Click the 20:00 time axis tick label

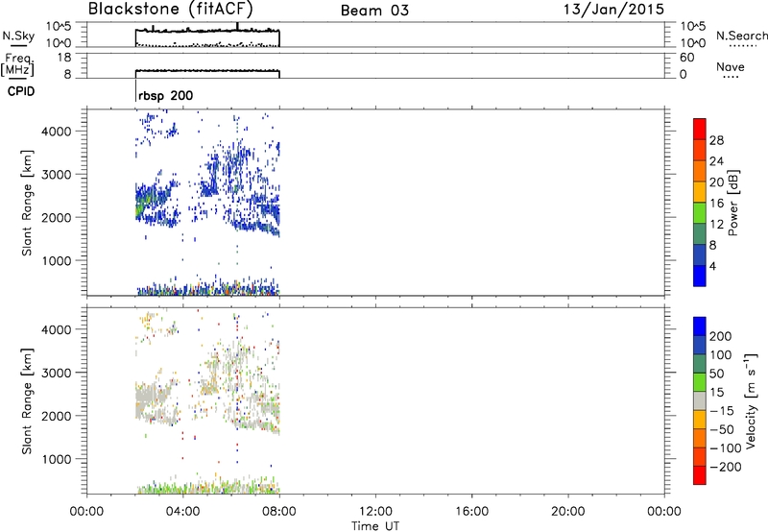coord(568,512)
